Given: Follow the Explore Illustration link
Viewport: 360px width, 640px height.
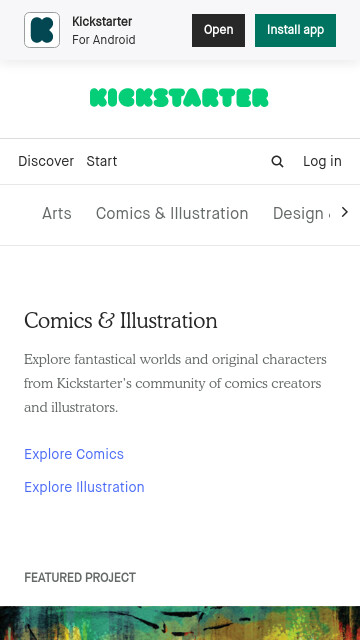Looking at the screenshot, I should click(x=84, y=487).
